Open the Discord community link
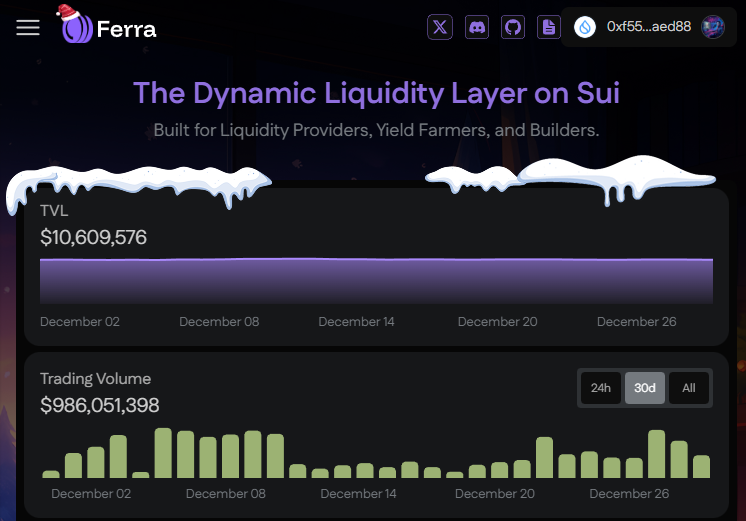The height and width of the screenshot is (521, 746). pos(477,27)
